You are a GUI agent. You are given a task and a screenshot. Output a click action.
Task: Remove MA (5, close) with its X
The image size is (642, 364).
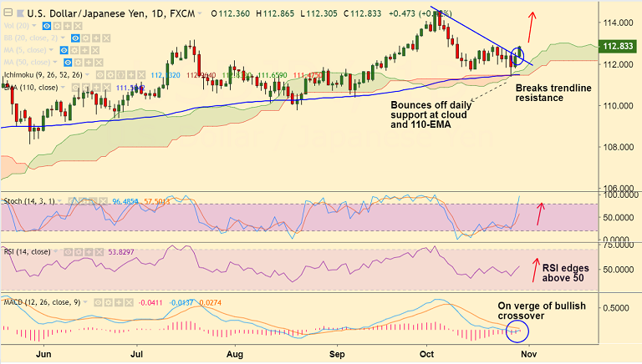point(95,50)
